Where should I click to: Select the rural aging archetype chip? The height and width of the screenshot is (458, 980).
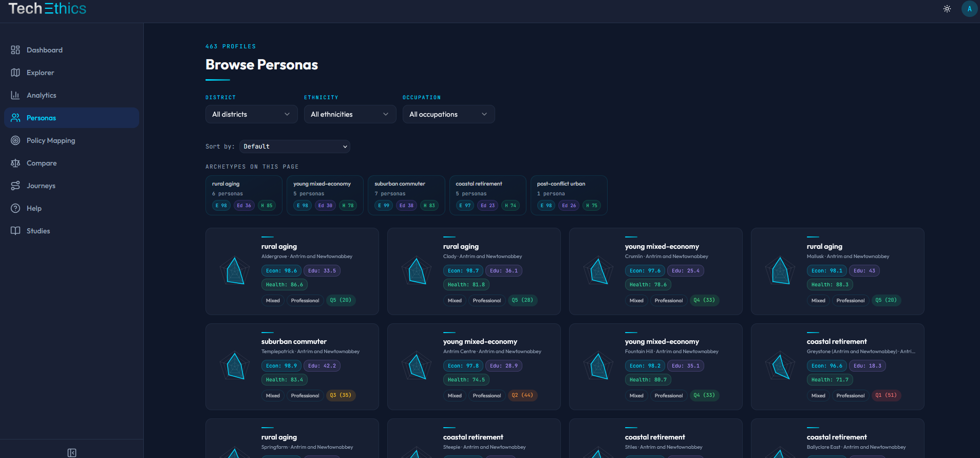click(x=244, y=195)
